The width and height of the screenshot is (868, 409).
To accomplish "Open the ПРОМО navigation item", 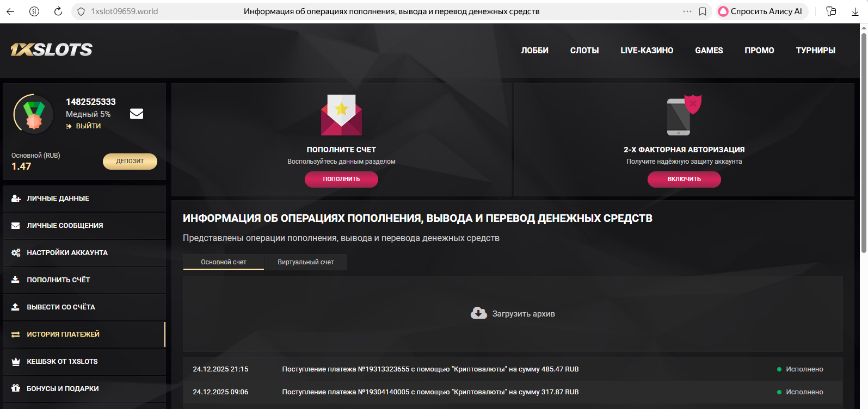I will coord(759,51).
